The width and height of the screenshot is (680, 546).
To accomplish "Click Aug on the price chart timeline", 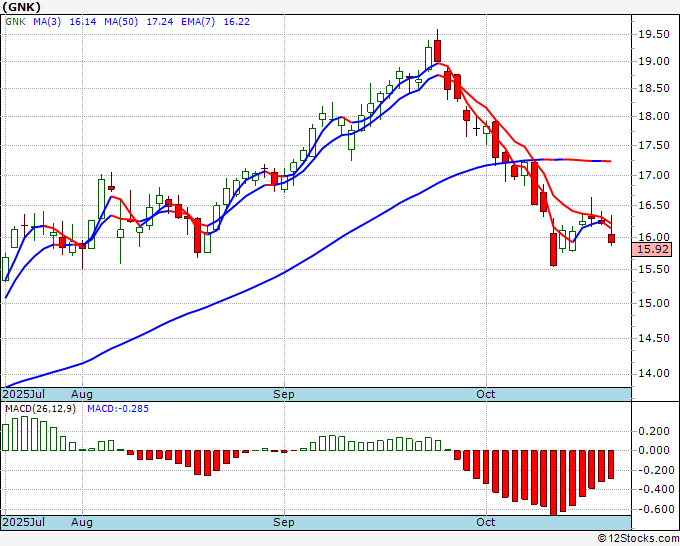I will [x=82, y=394].
